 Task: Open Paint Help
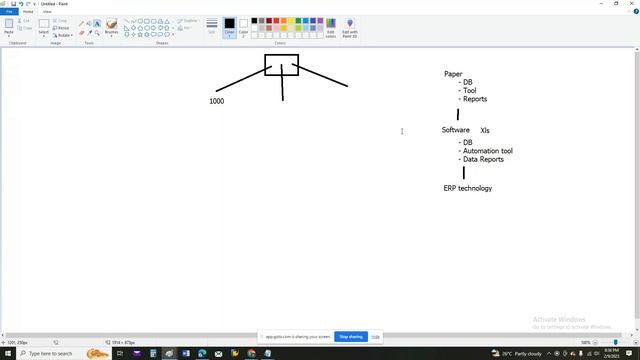click(x=636, y=11)
